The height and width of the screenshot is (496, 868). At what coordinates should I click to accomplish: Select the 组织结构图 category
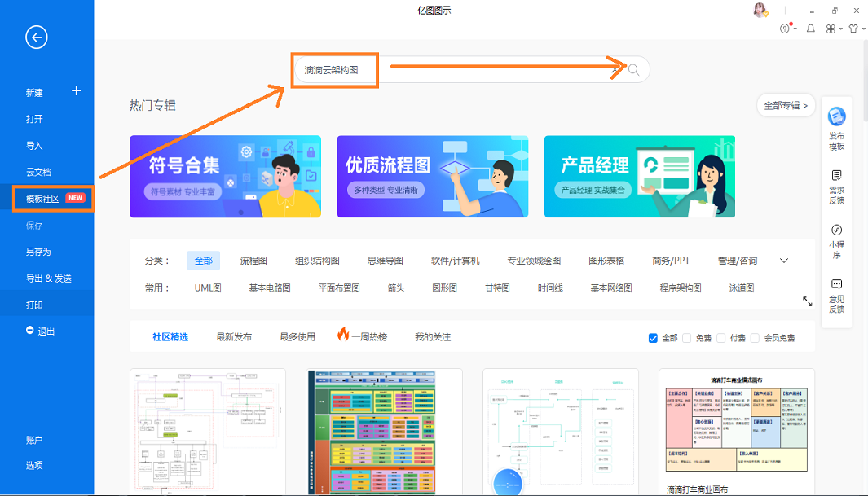317,261
